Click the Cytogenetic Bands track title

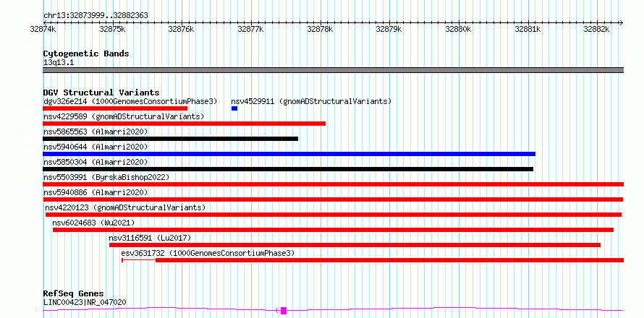pyautogui.click(x=86, y=53)
